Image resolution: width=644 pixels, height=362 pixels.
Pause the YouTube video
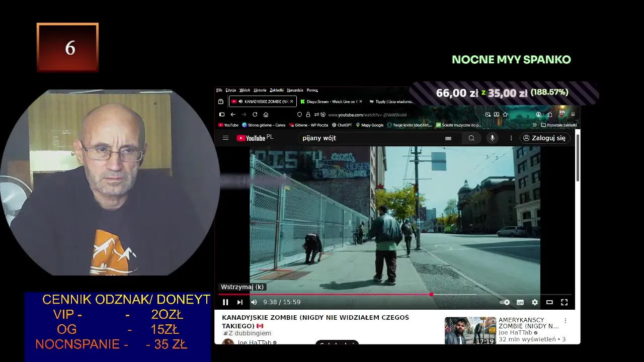click(x=225, y=302)
